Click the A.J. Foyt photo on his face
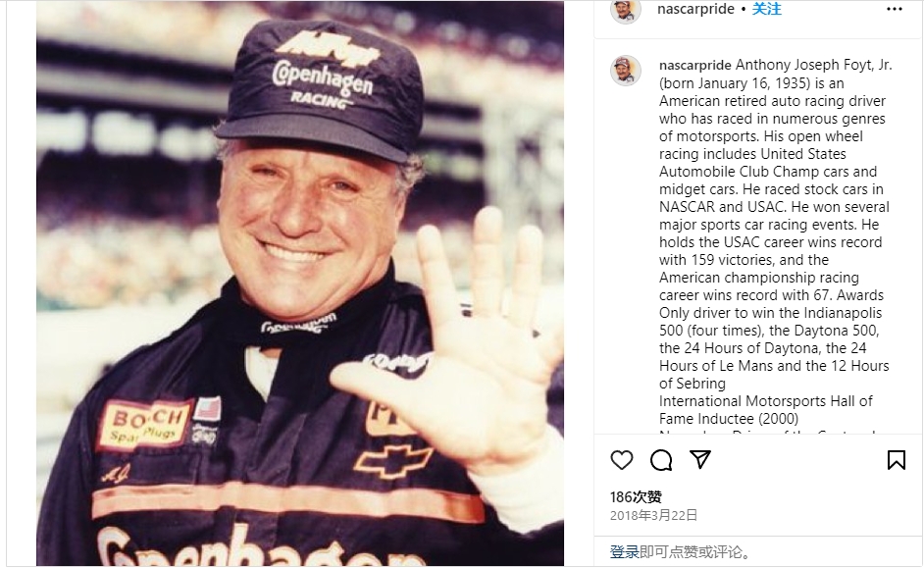The width and height of the screenshot is (924, 568). (x=306, y=218)
